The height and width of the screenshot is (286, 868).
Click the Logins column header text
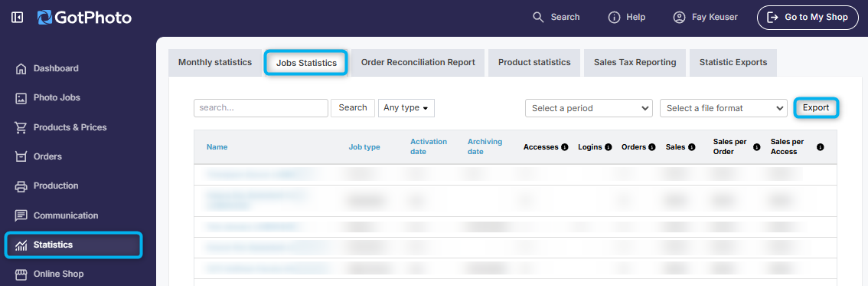(590, 147)
